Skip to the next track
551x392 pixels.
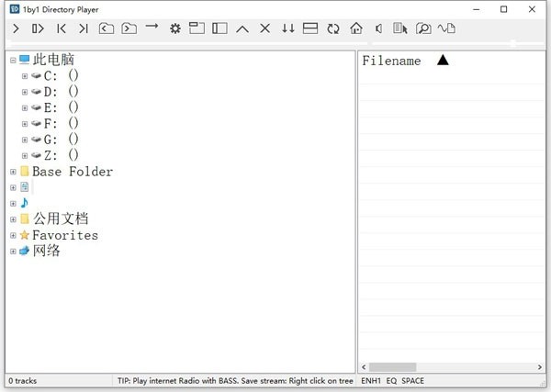(84, 29)
